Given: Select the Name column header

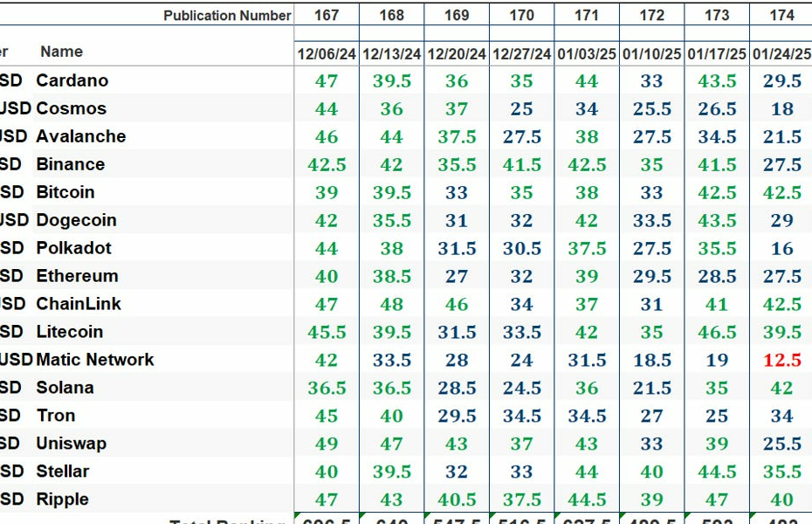Looking at the screenshot, I should tap(62, 52).
